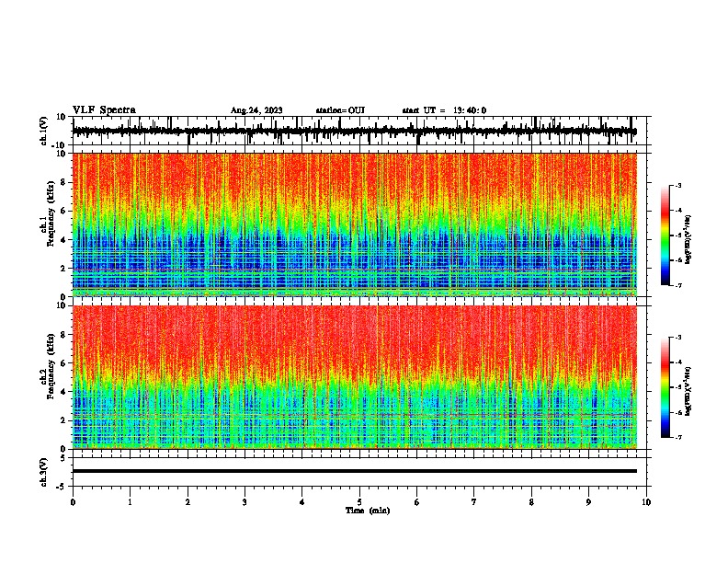Click time axis tick label "5"
The height and width of the screenshot is (563, 728).
[x=359, y=502]
